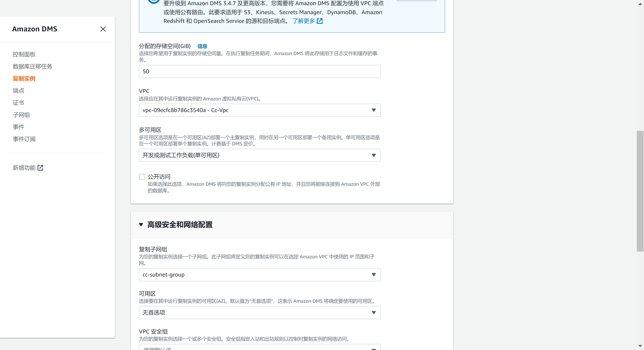644x350 pixels.
Task: Collapse the 高级安全和网络配置 section triangle
Action: click(x=141, y=225)
